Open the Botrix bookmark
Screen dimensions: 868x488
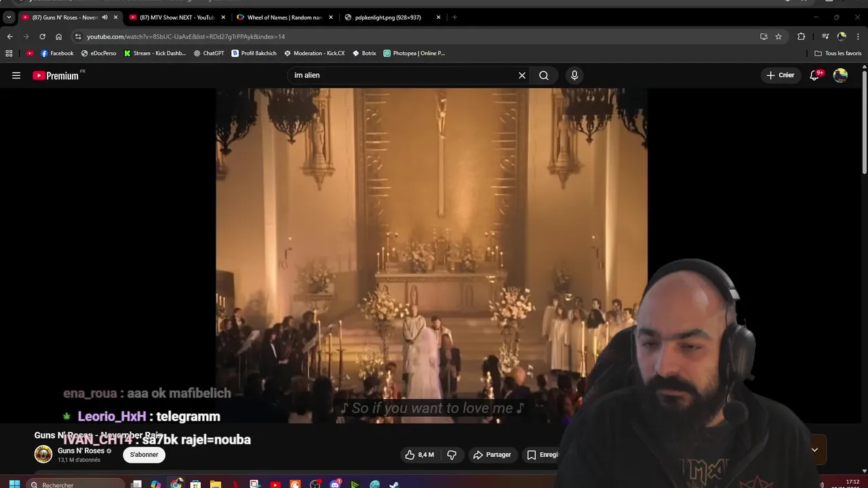[364, 53]
